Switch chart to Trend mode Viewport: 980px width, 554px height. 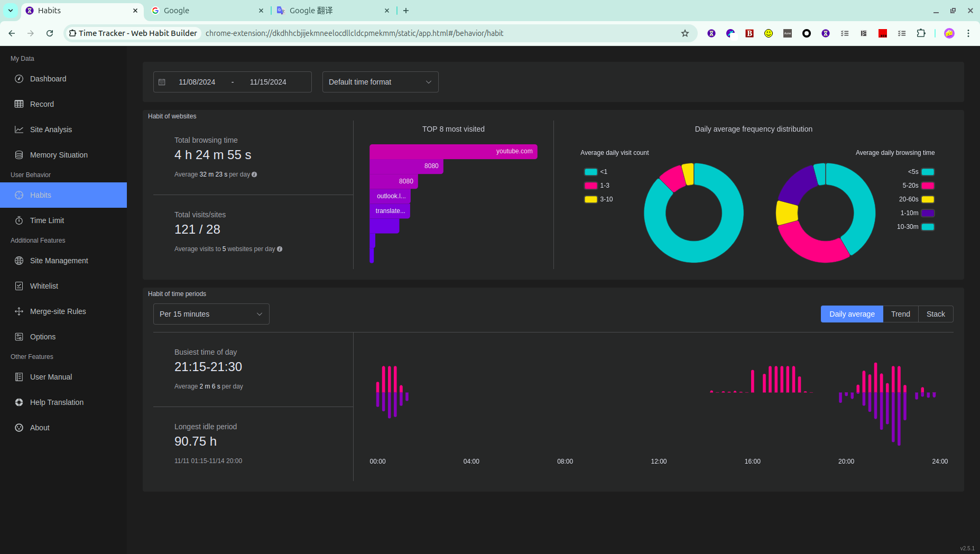point(900,314)
